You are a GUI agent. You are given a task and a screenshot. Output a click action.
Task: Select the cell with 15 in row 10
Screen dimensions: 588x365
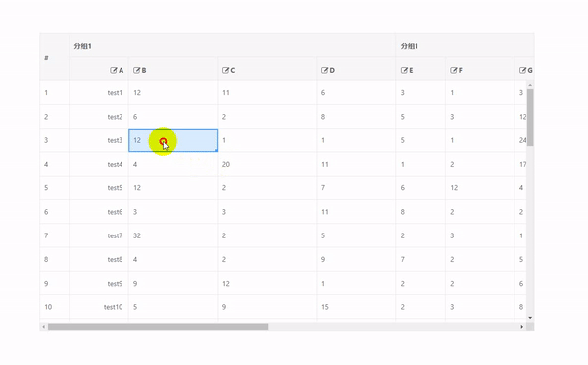click(x=356, y=307)
